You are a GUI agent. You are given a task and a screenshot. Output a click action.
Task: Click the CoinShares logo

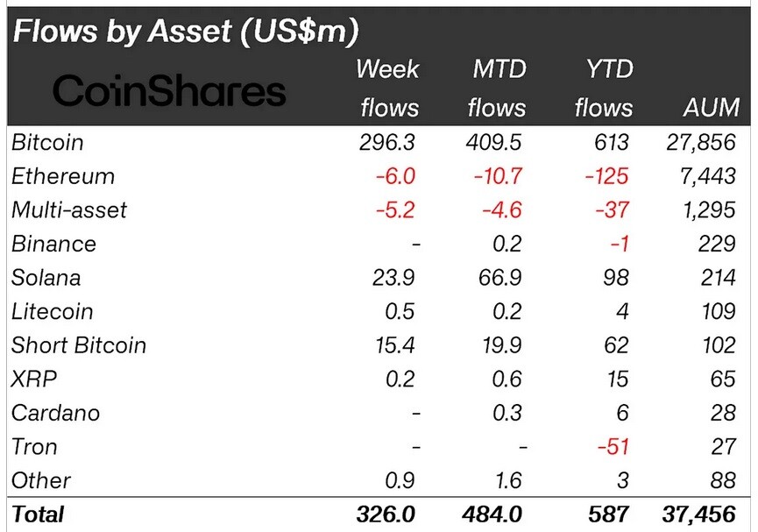pyautogui.click(x=169, y=90)
